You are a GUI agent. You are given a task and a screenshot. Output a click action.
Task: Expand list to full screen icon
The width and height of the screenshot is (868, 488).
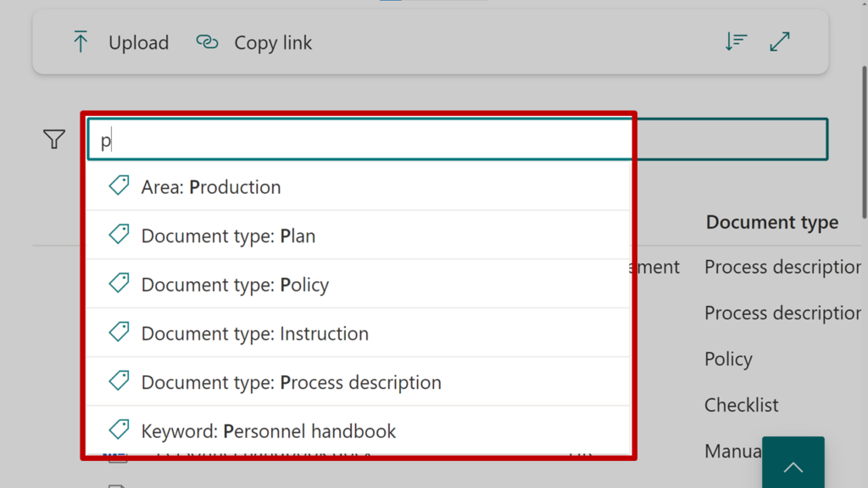pyautogui.click(x=780, y=42)
